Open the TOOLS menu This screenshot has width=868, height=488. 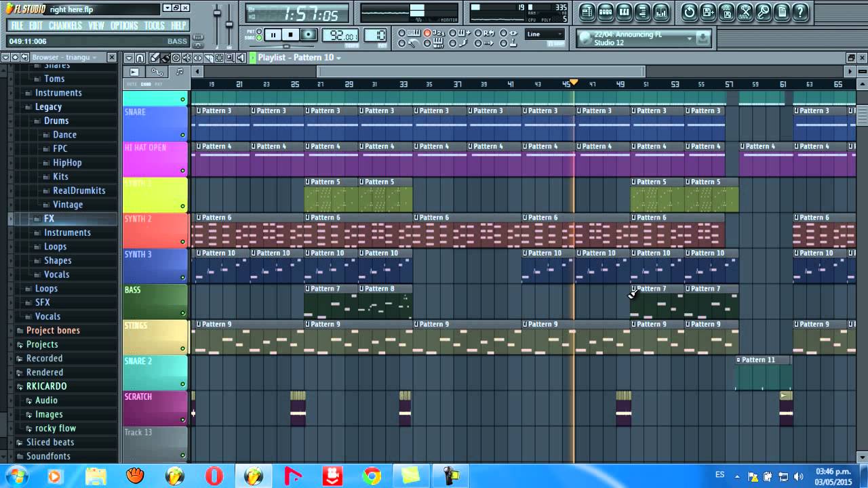[x=155, y=26]
